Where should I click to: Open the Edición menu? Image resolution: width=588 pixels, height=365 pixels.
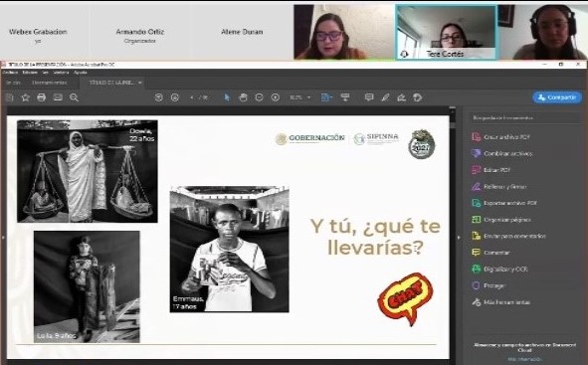tap(30, 73)
